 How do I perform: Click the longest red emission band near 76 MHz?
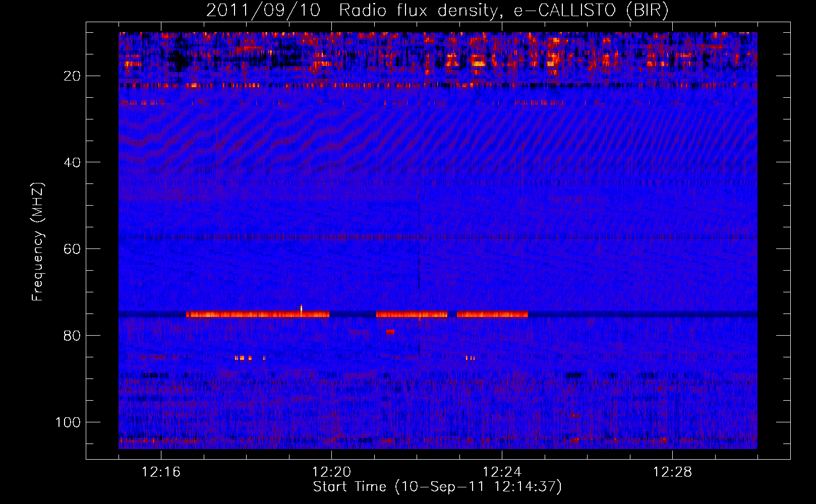click(x=258, y=314)
